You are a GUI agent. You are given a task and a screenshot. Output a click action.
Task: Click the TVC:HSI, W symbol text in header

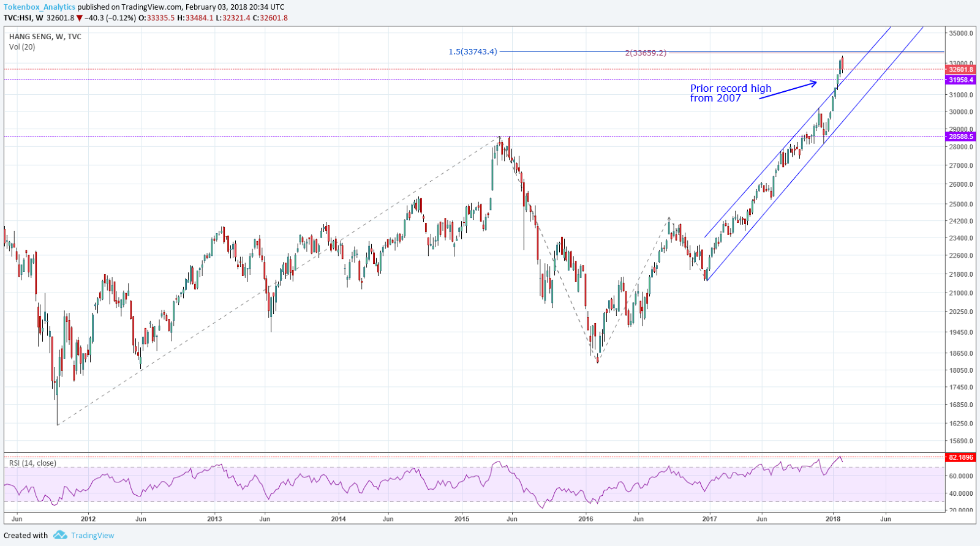(23, 18)
